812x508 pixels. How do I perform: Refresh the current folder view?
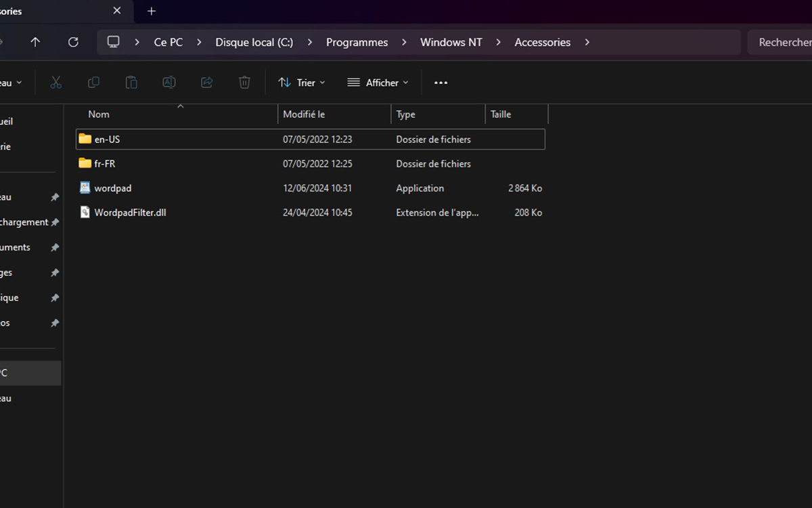tap(73, 42)
